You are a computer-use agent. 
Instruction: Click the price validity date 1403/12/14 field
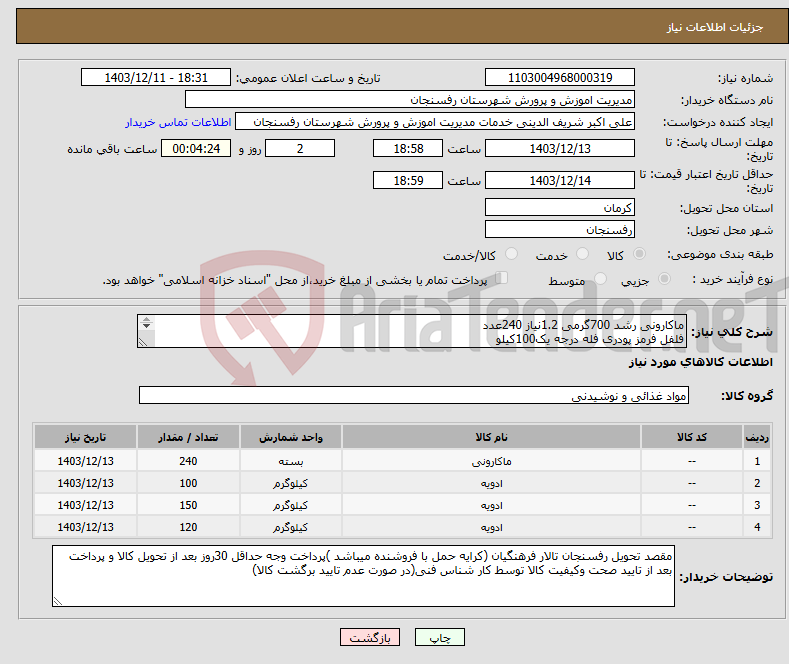tap(560, 180)
